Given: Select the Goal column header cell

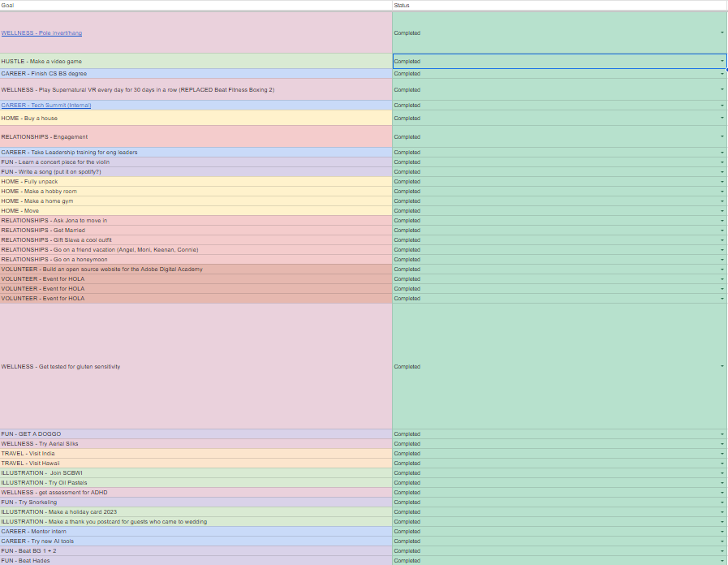Looking at the screenshot, I should (x=195, y=6).
